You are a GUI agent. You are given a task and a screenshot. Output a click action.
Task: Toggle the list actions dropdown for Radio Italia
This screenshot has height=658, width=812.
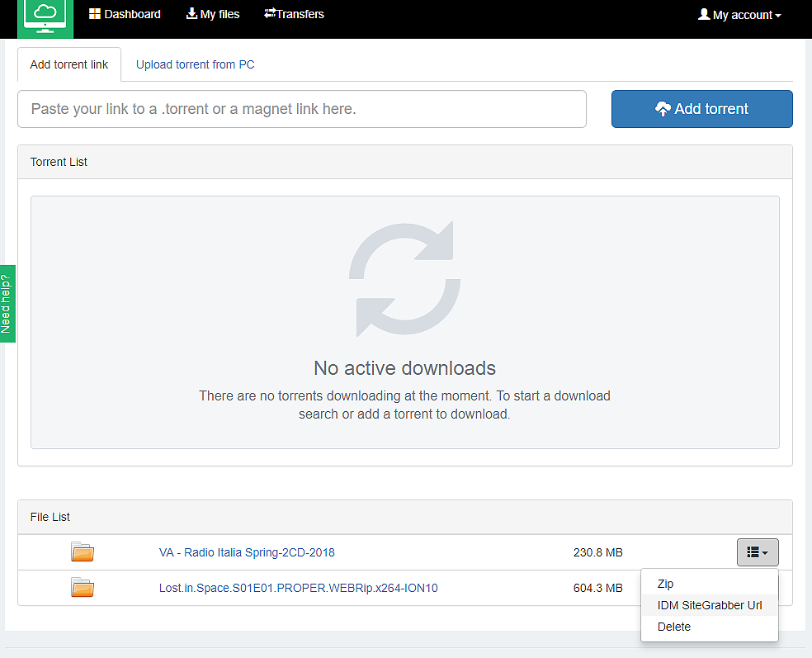(757, 552)
